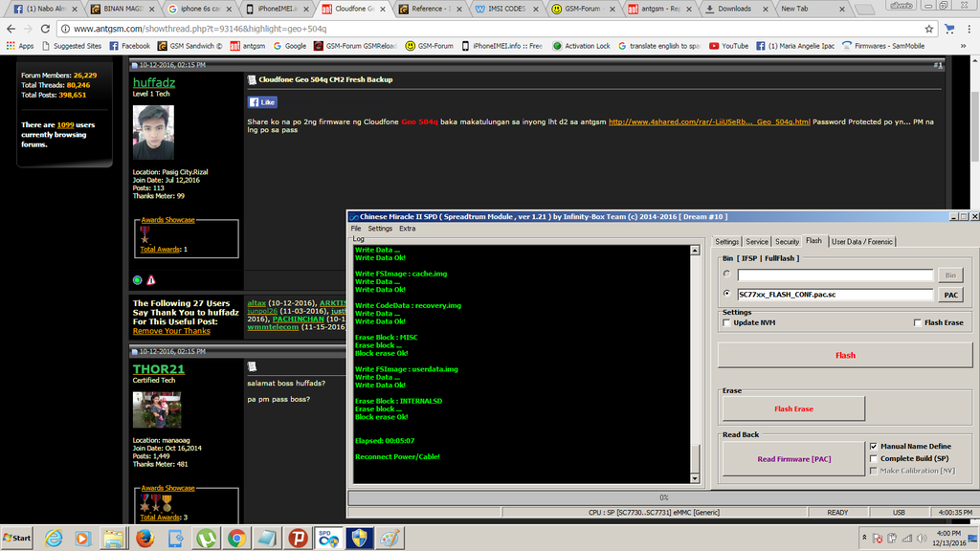Open Windows Explorer folder in taskbar

tap(113, 538)
